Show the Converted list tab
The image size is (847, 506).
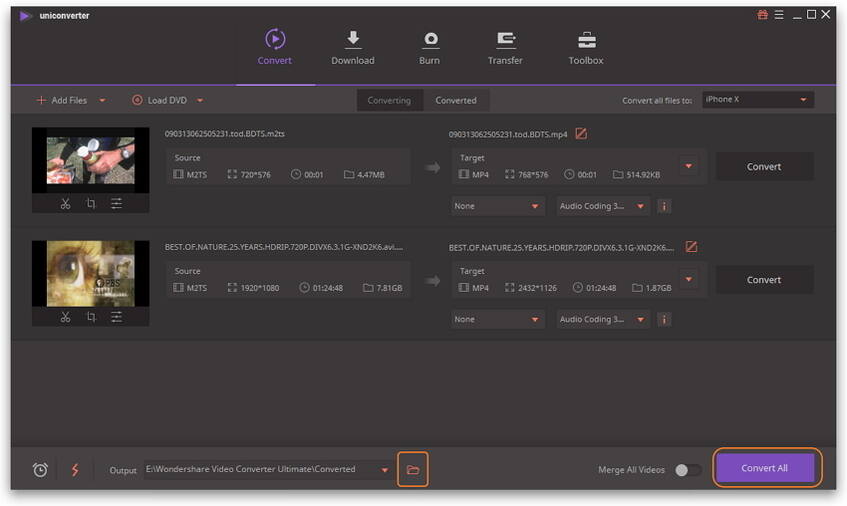(456, 100)
